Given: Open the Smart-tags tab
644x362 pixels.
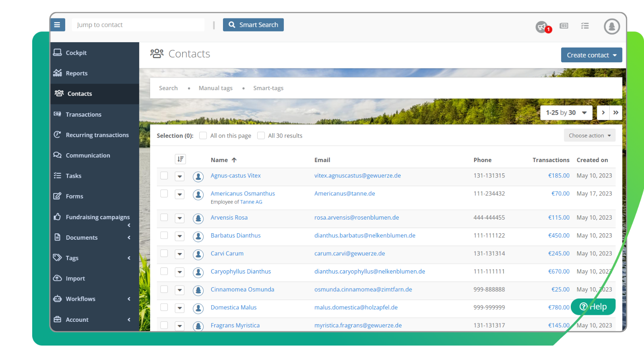Looking at the screenshot, I should (x=268, y=88).
